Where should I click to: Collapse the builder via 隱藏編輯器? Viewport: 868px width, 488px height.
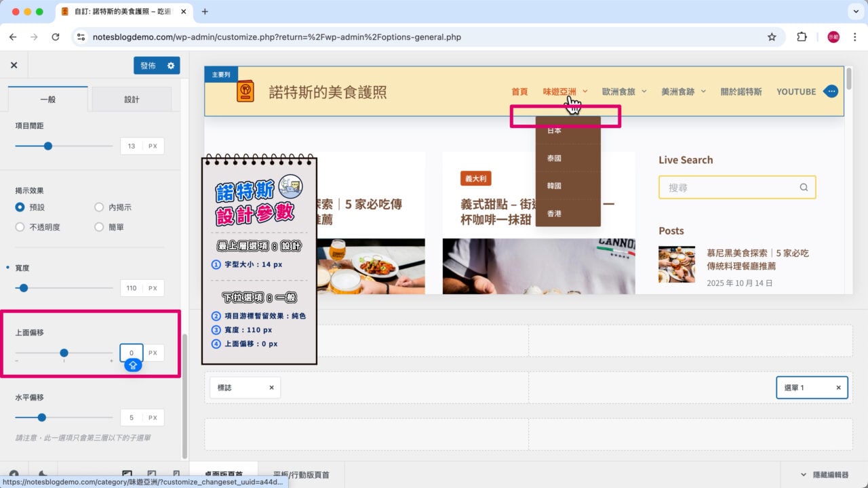click(824, 475)
